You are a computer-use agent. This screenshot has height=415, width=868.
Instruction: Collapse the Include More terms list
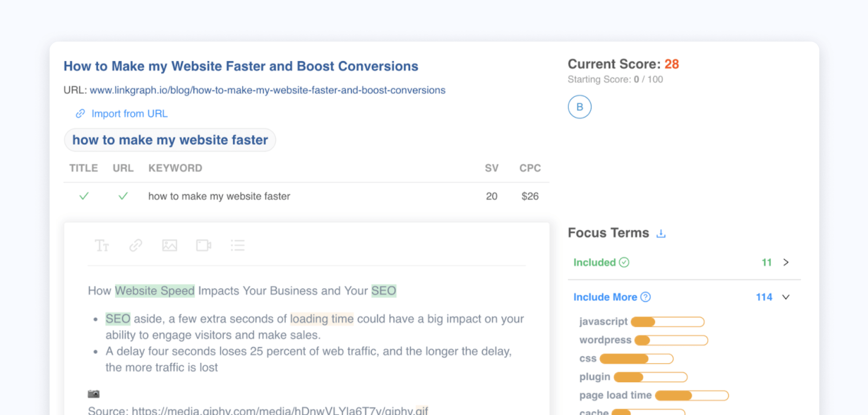pos(786,297)
